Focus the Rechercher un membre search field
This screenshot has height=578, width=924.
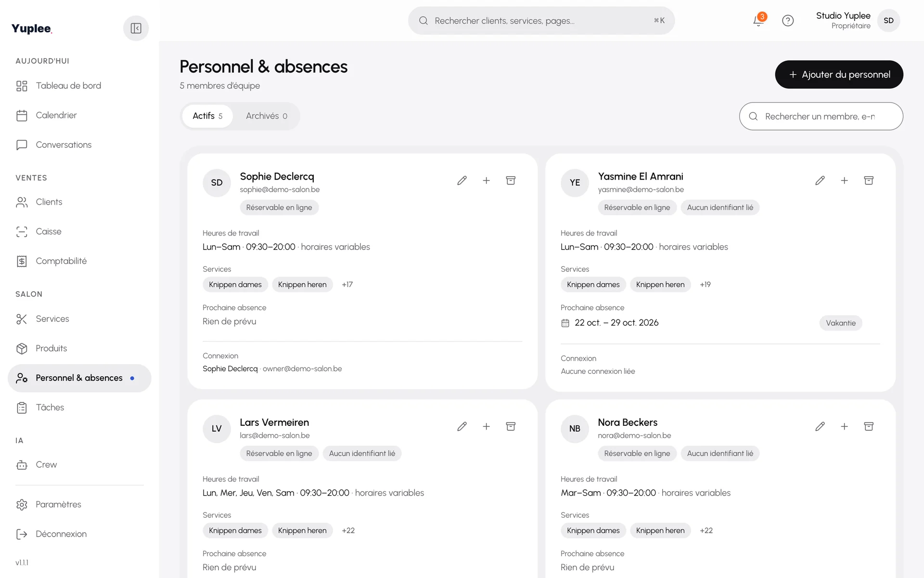[x=821, y=116]
